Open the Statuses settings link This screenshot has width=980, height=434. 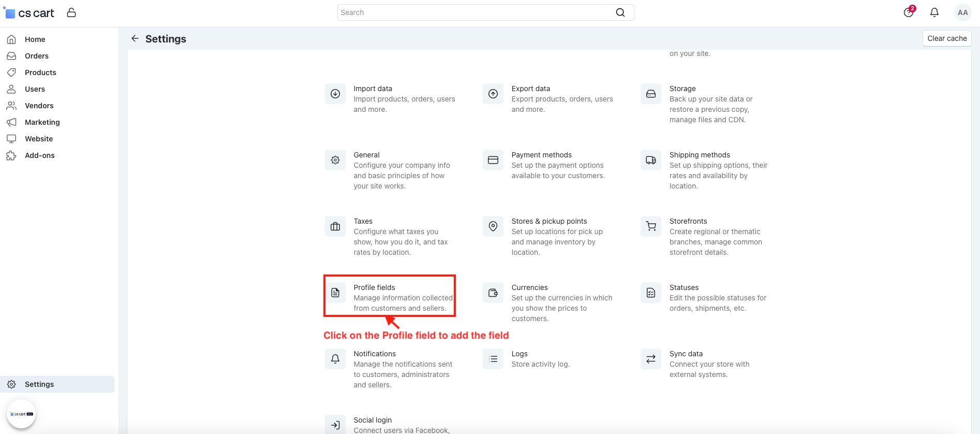pos(684,287)
